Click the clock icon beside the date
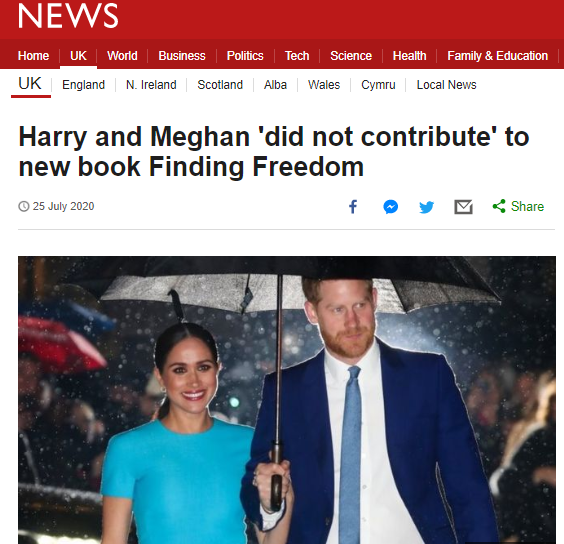 tap(23, 207)
